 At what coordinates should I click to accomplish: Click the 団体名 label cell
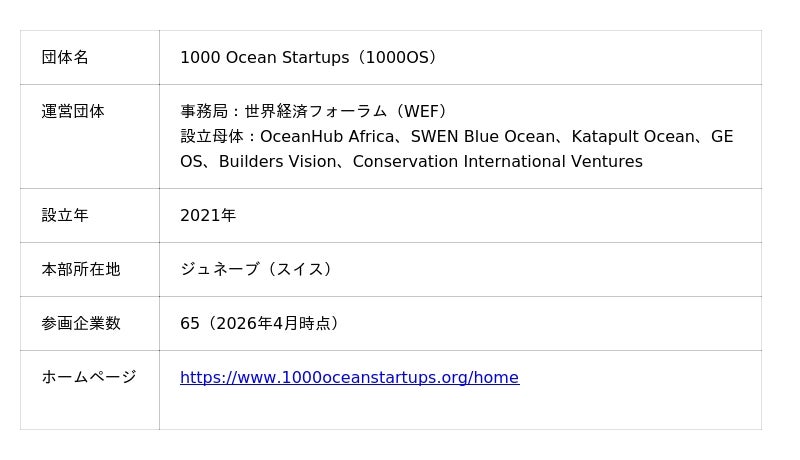pyautogui.click(x=65, y=58)
